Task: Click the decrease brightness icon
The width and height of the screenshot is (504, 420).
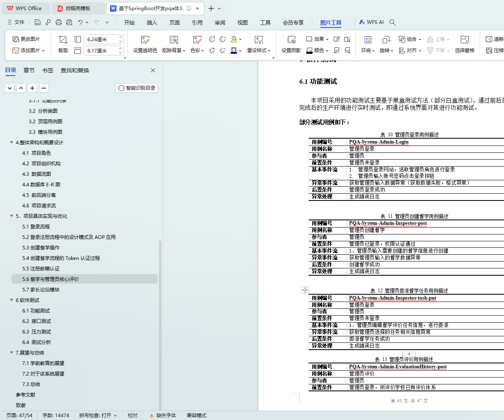Action: tap(222, 51)
